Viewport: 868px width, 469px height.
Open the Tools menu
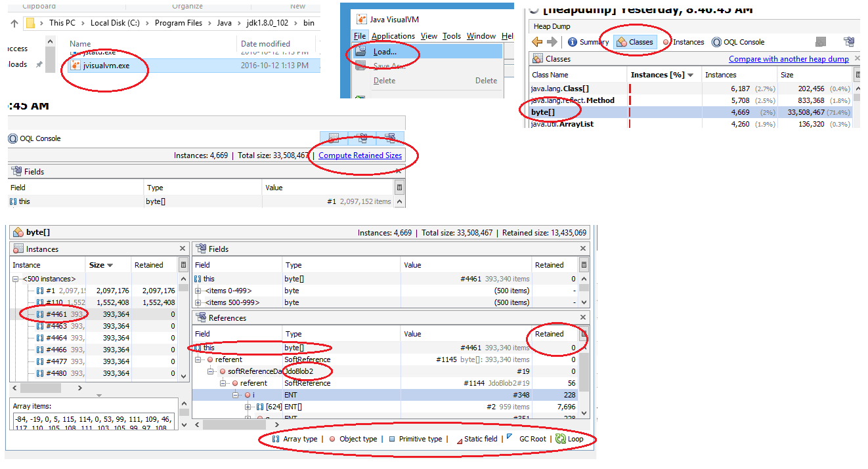452,36
